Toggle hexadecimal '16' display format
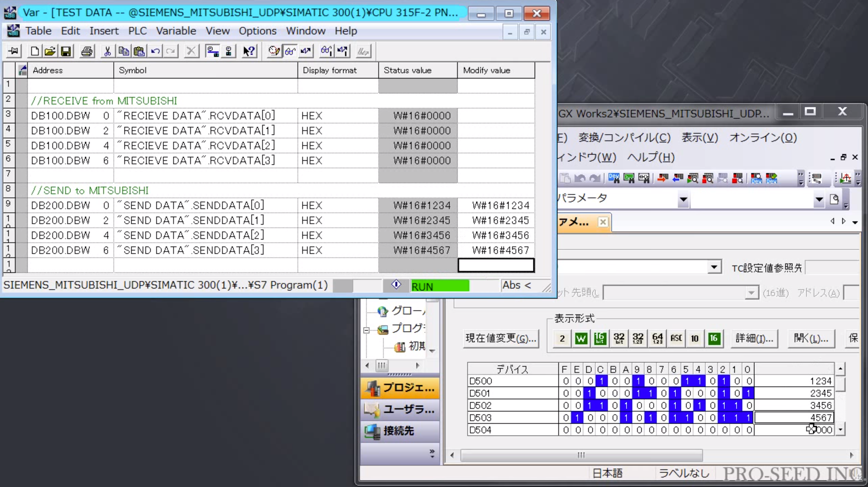The height and width of the screenshot is (487, 868). 714,338
